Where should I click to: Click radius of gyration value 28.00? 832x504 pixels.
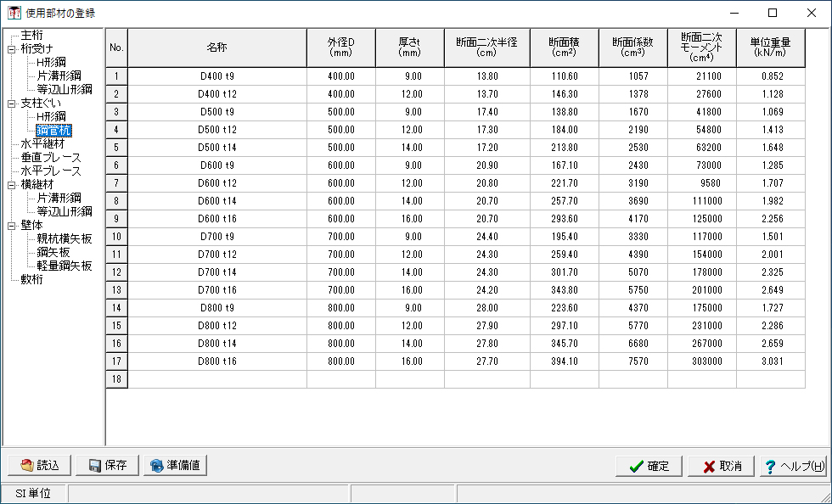(487, 308)
